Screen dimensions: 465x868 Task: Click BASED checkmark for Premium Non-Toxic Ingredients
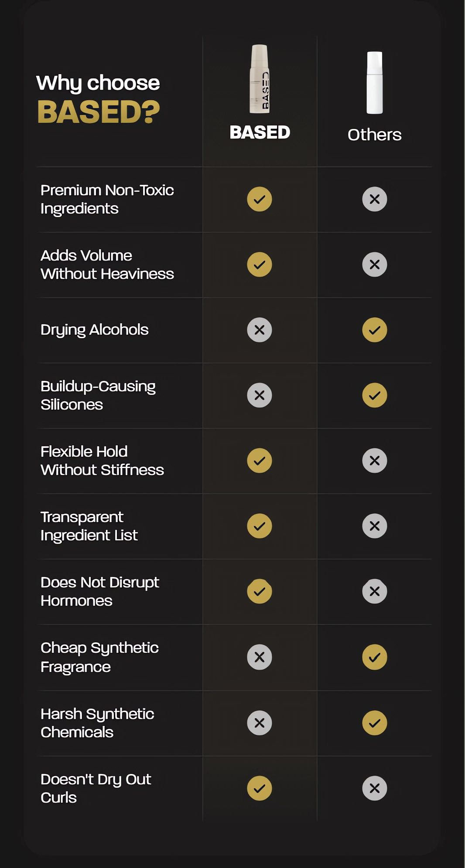click(x=260, y=199)
